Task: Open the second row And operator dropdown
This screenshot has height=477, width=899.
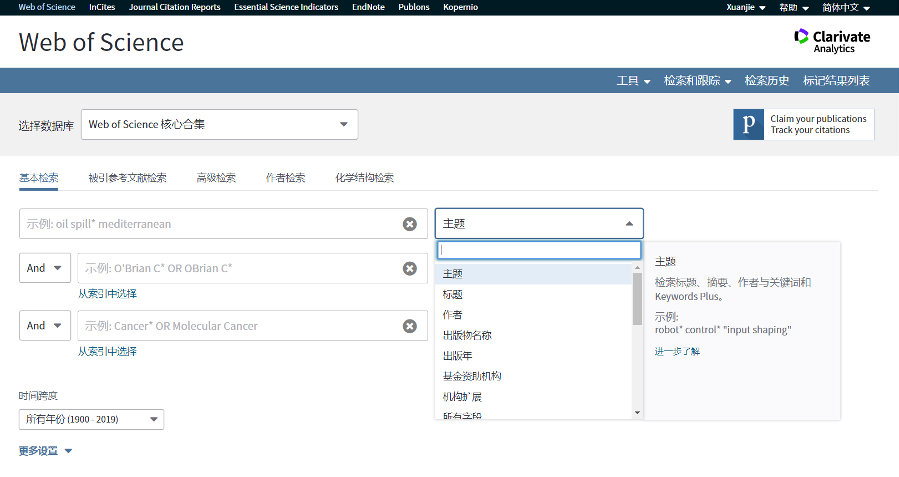Action: tap(45, 268)
